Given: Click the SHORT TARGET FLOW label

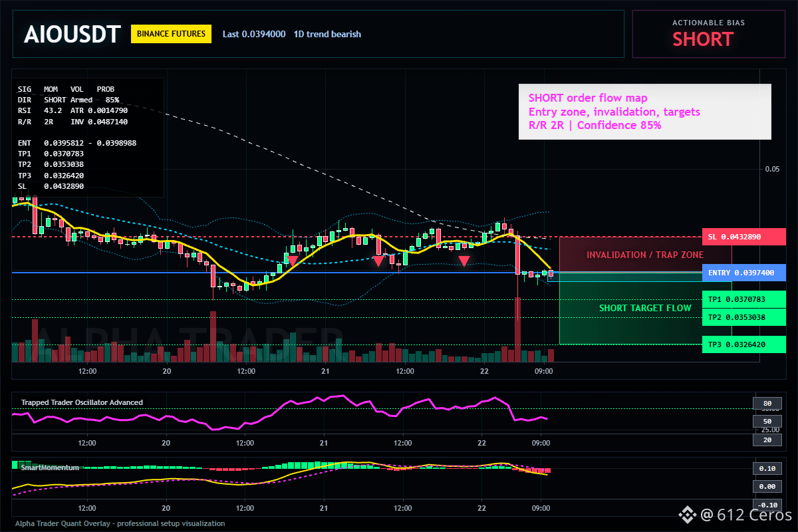Looking at the screenshot, I should click(645, 308).
